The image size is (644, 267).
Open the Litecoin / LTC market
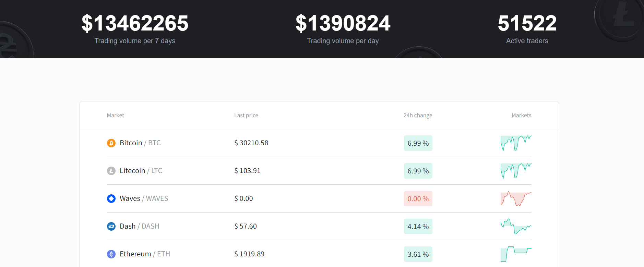[141, 171]
